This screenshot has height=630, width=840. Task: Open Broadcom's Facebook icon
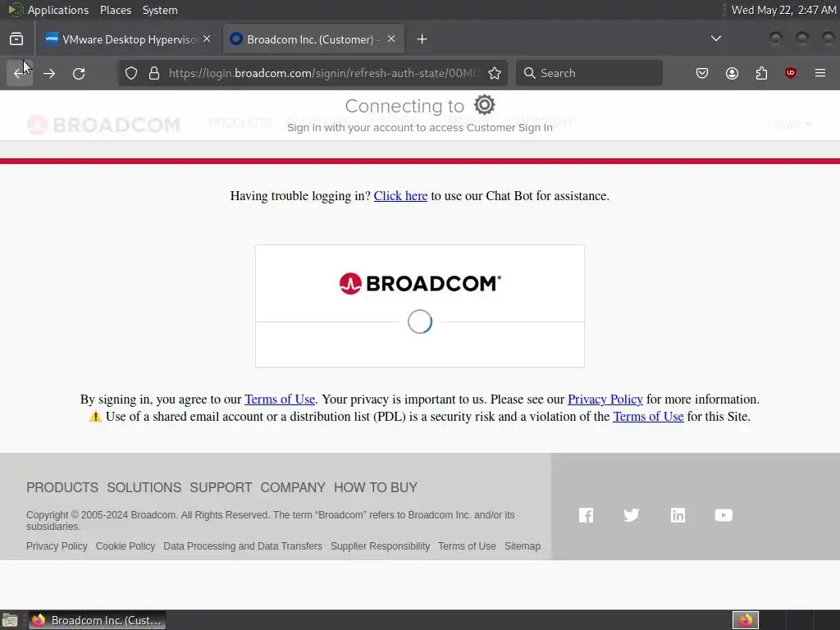click(x=586, y=515)
